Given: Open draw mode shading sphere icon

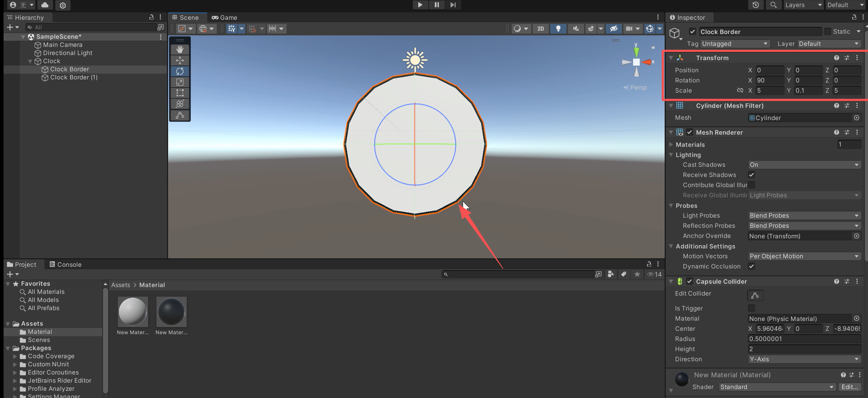Looking at the screenshot, I should [x=517, y=29].
